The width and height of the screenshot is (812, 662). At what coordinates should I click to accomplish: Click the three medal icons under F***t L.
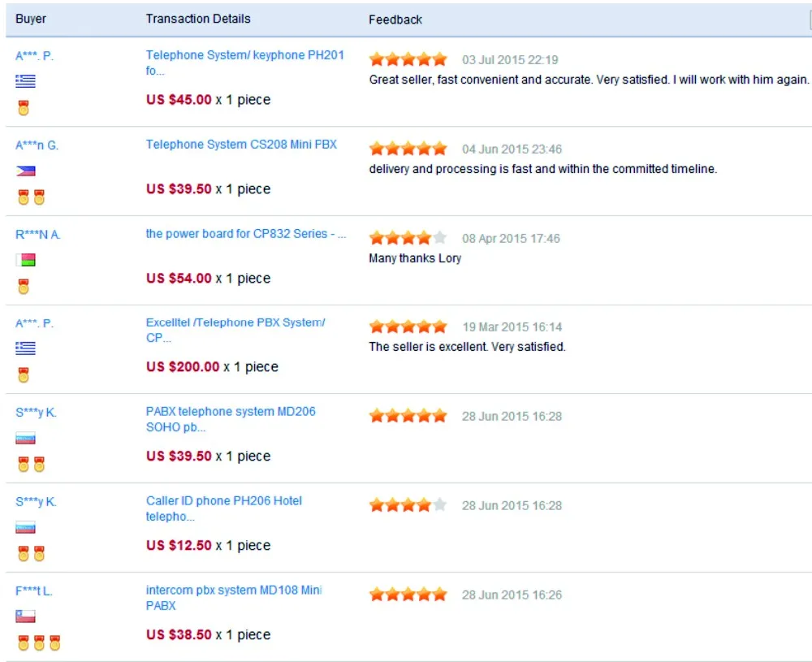tap(39, 643)
